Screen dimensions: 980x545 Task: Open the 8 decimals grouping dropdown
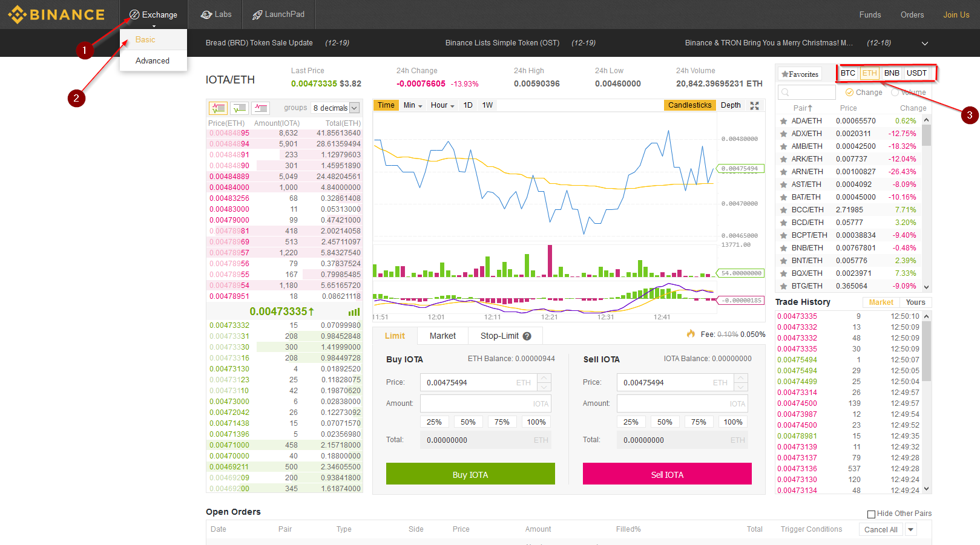coord(336,108)
